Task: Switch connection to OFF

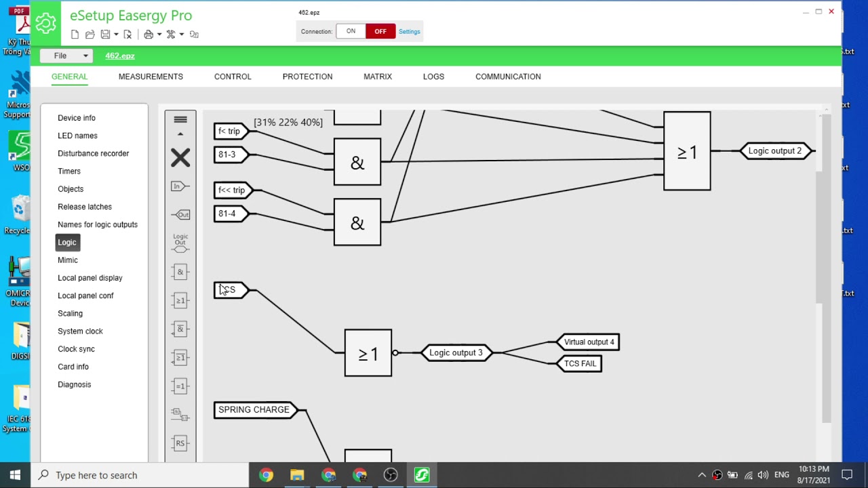Action: [x=380, y=31]
